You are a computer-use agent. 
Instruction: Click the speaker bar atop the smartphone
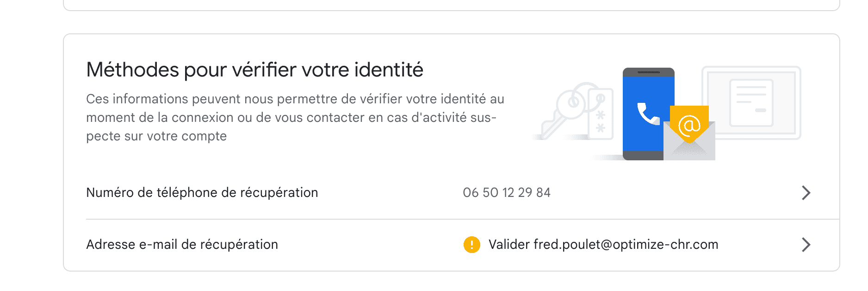648,73
